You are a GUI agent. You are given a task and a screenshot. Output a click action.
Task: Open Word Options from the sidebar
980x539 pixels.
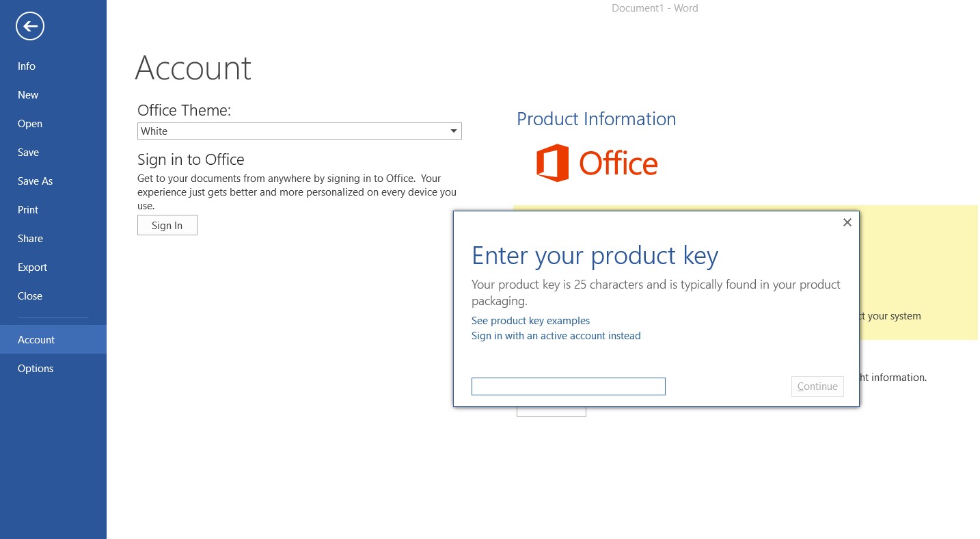[x=36, y=368]
